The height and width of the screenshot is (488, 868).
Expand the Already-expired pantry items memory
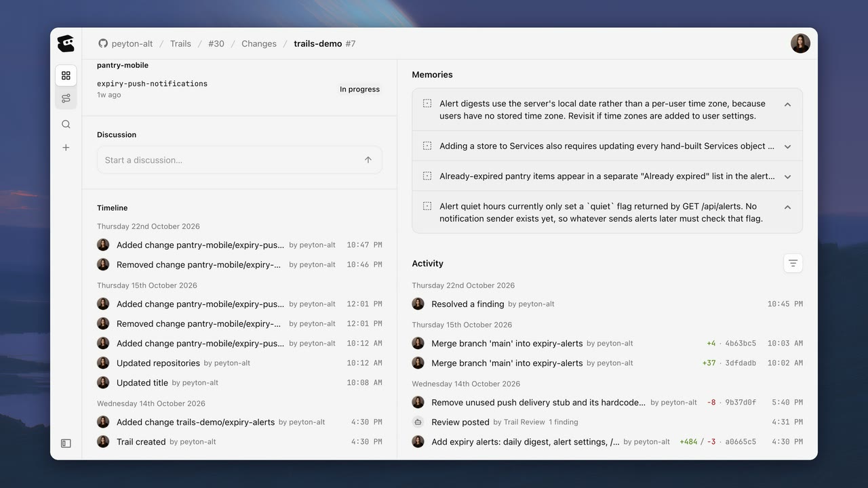pos(787,177)
